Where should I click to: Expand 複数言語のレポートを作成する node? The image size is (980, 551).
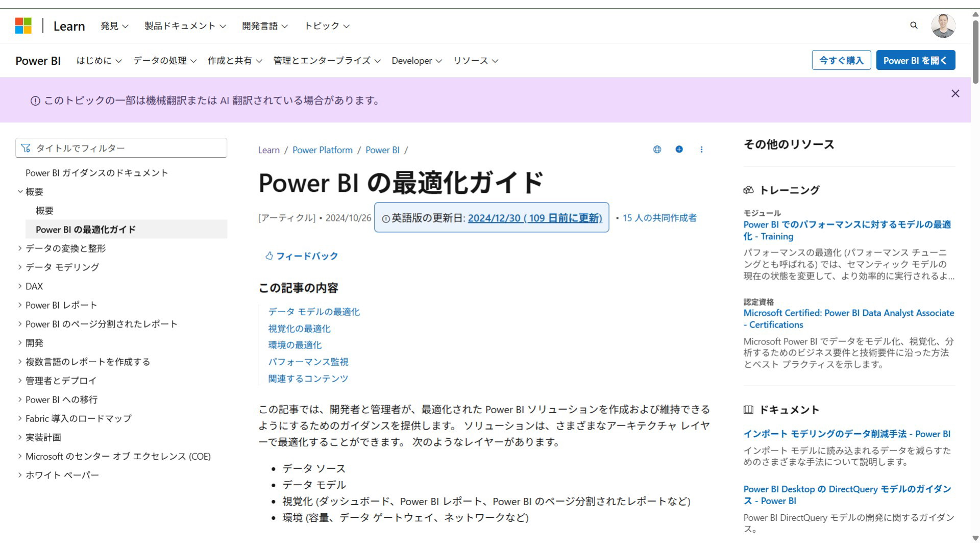pyautogui.click(x=20, y=362)
